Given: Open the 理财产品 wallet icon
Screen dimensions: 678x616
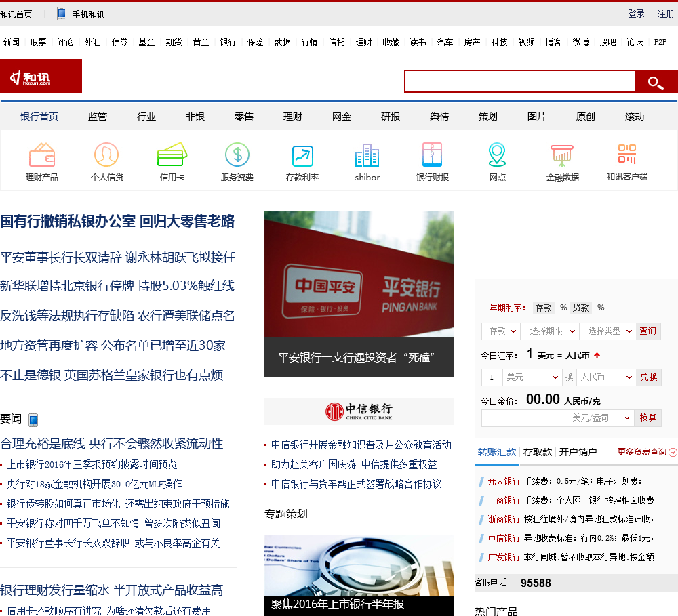Looking at the screenshot, I should point(42,155).
